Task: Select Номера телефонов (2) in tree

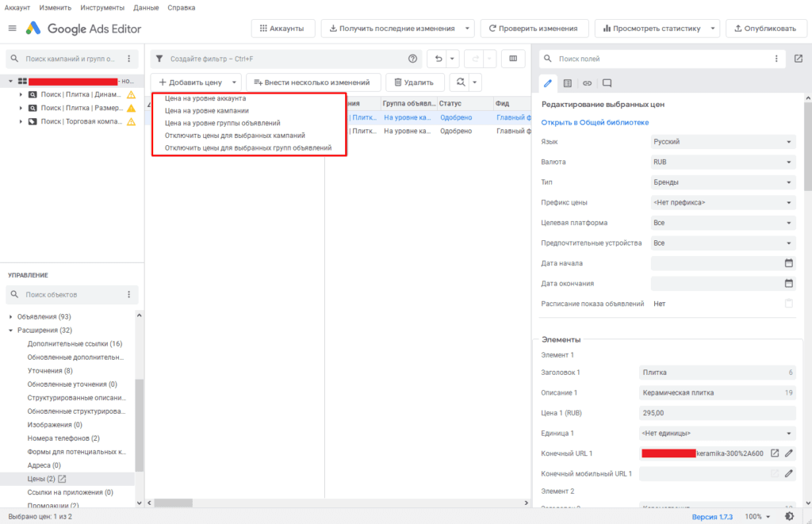Action: [63, 438]
